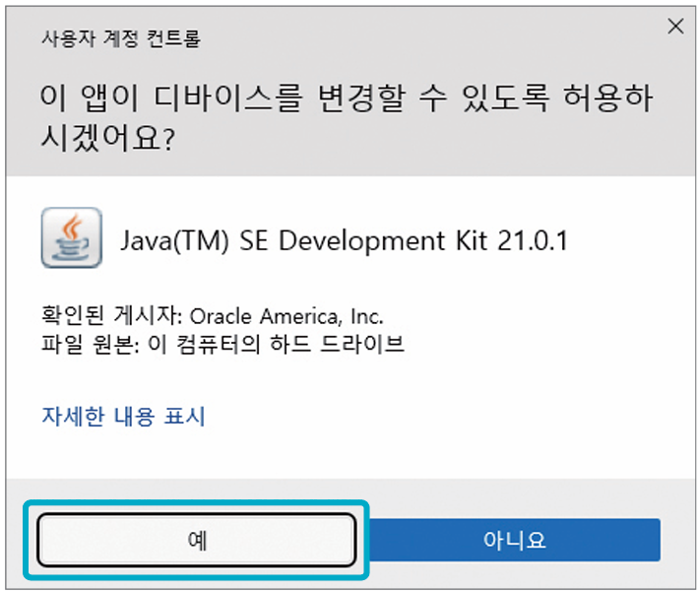
Task: Click the 이 컴퓨터의 하드 드라이브 text
Action: pos(277,344)
